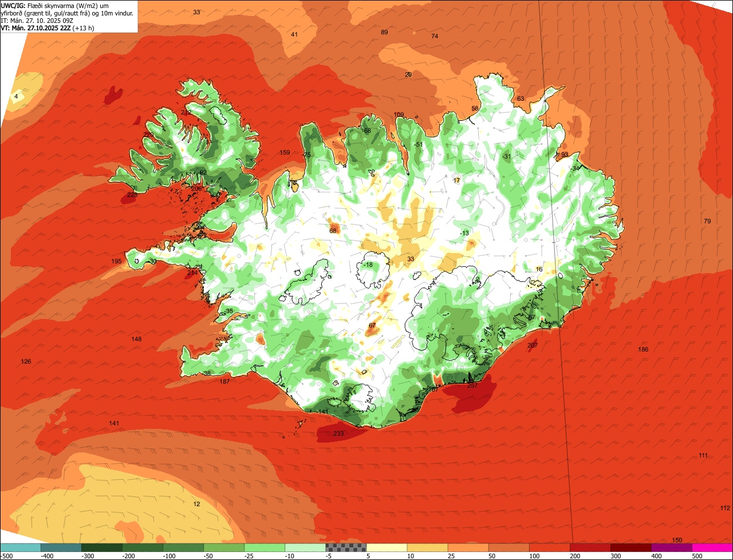
Task: Click the legend label -500
Action: point(6,556)
